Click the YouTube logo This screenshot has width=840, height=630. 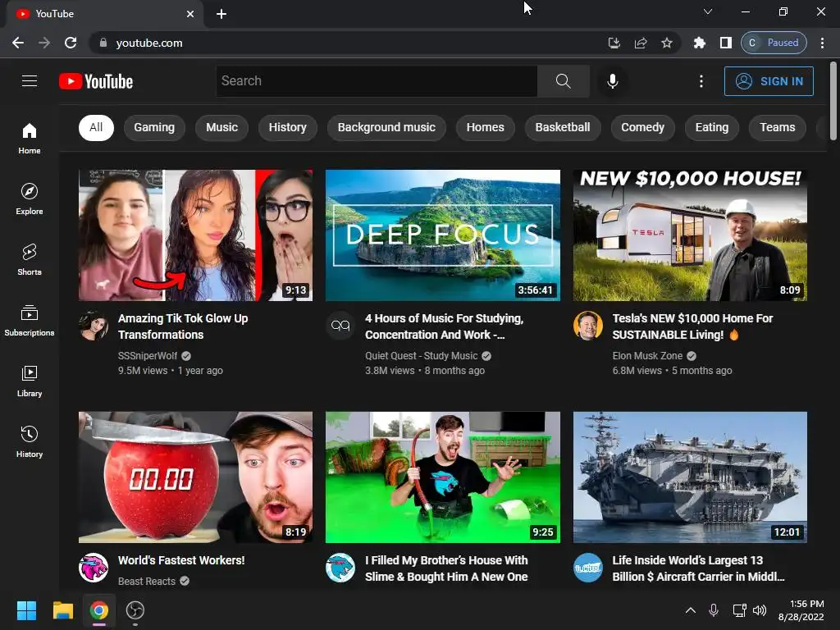pos(96,81)
